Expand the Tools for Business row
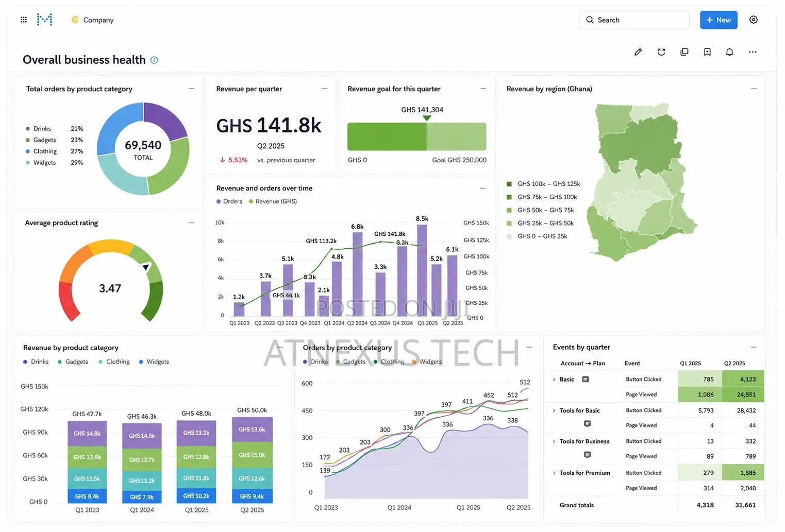 click(554, 441)
